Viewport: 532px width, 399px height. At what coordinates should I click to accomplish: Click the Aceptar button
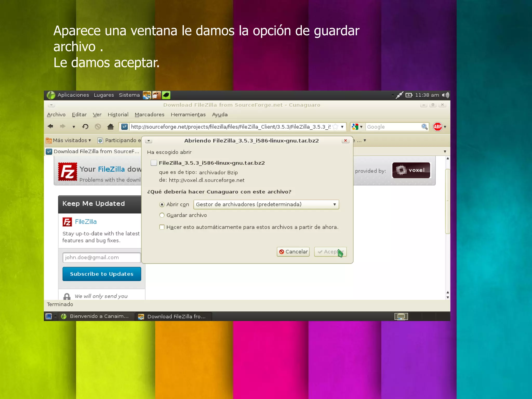tap(330, 252)
